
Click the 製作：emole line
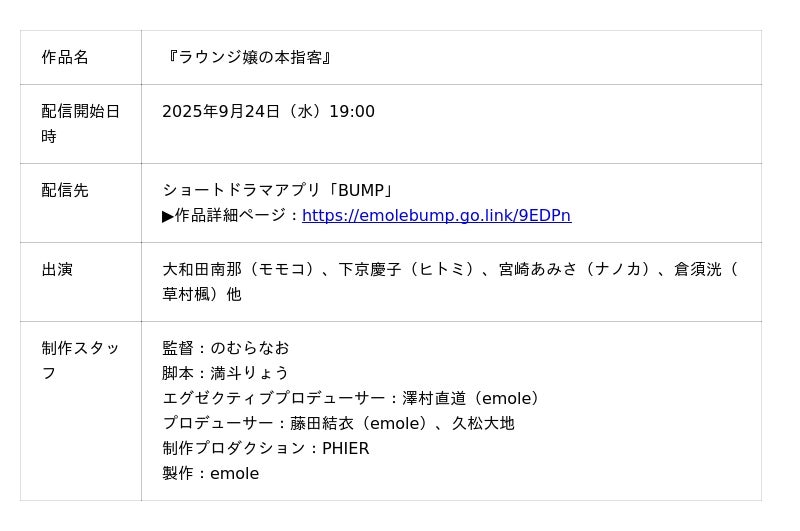tap(211, 474)
